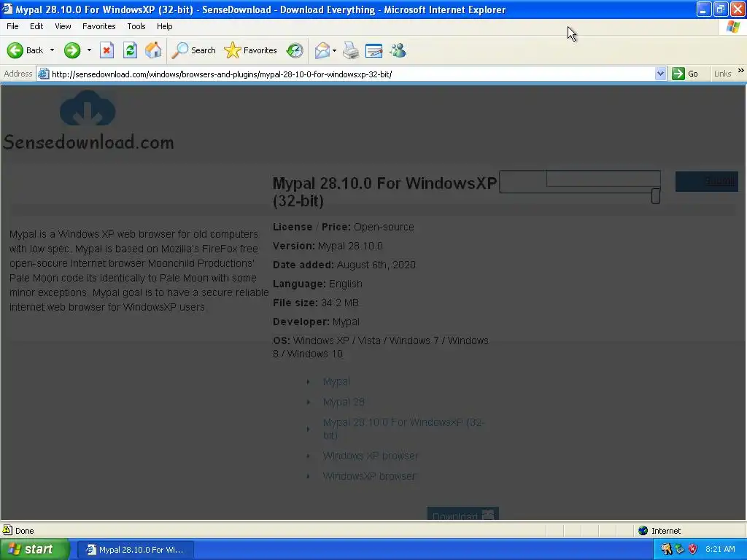
Task: Click inside the Address bar URL field
Action: 350,74
